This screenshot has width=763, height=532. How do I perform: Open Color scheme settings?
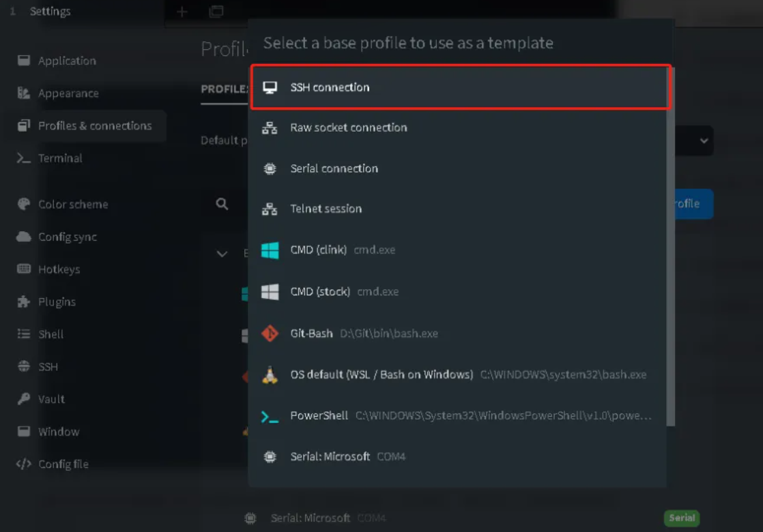pos(85,204)
